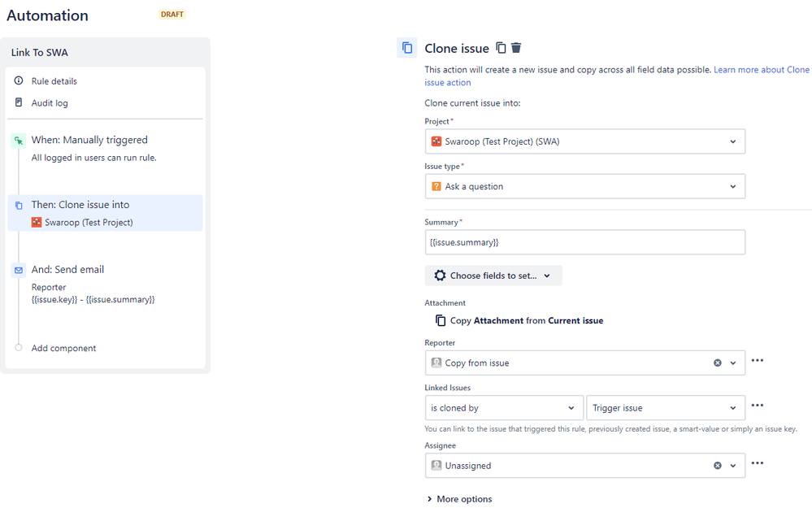The width and height of the screenshot is (812, 508).
Task: Open the Linked Issues more options ellipsis
Action: (x=757, y=406)
